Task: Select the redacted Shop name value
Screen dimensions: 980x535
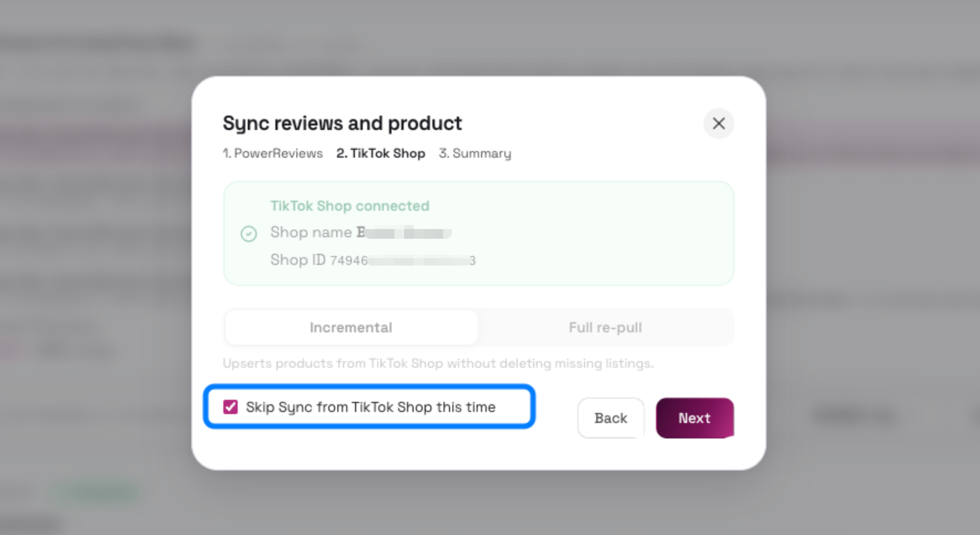Action: click(x=404, y=232)
